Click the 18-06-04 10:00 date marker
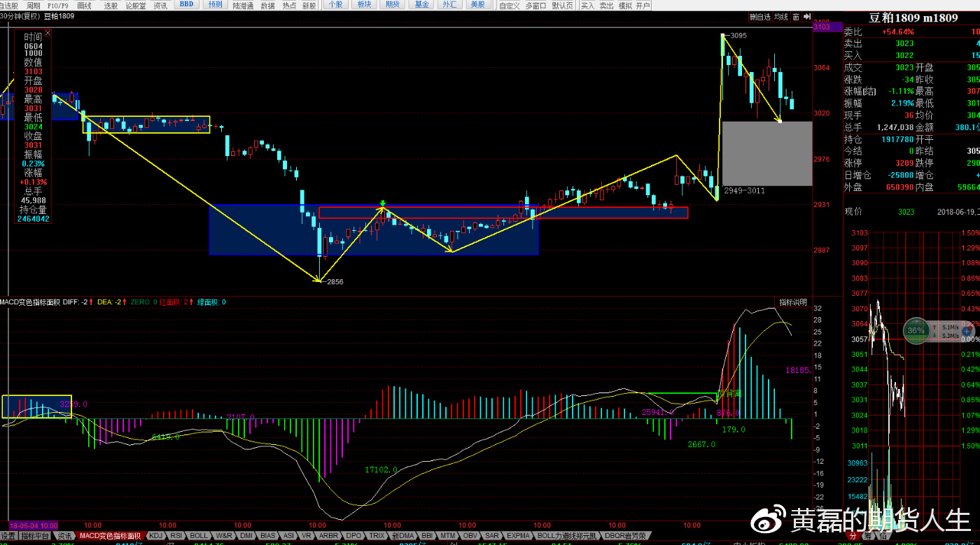The width and height of the screenshot is (980, 545). pos(34,525)
